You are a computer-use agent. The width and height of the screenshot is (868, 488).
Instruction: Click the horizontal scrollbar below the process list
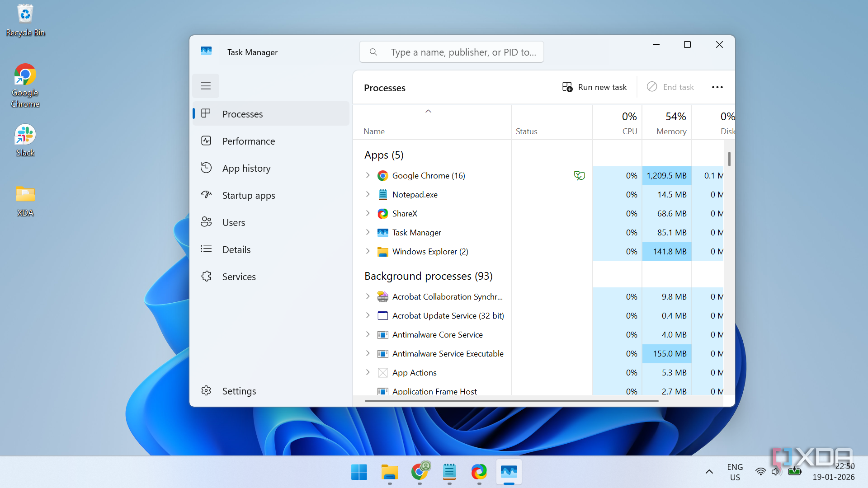click(511, 401)
